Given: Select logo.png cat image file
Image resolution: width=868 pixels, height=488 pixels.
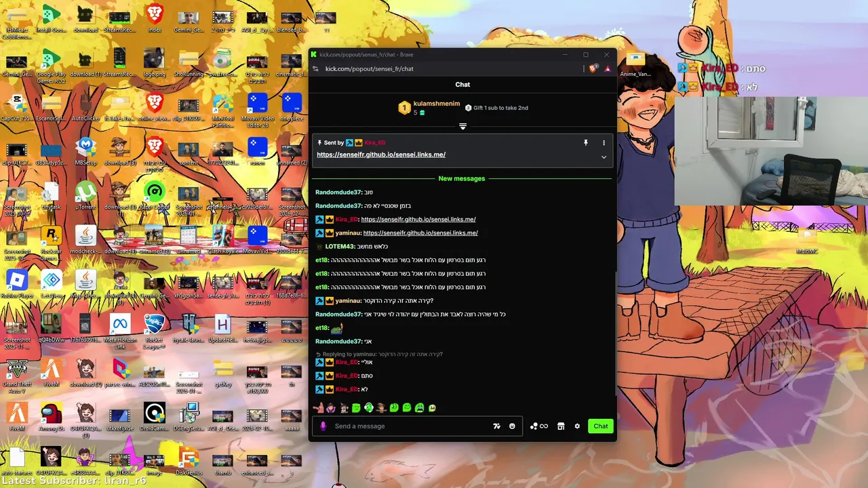Looking at the screenshot, I should click(155, 62).
